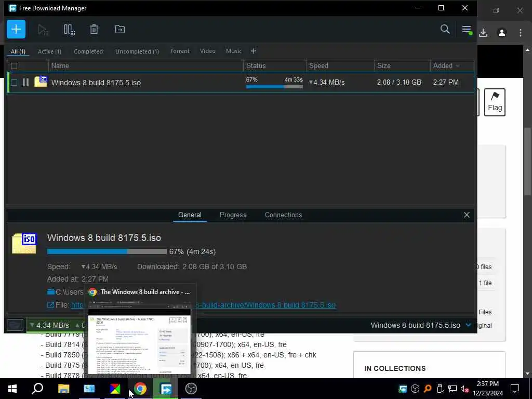Viewport: 532px width, 399px height.
Task: Close the download details panel
Action: coord(467,215)
